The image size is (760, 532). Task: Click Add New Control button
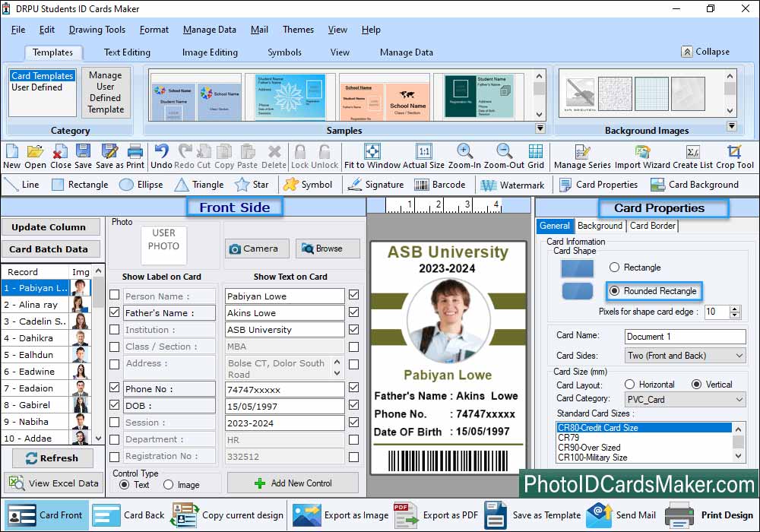pos(293,483)
